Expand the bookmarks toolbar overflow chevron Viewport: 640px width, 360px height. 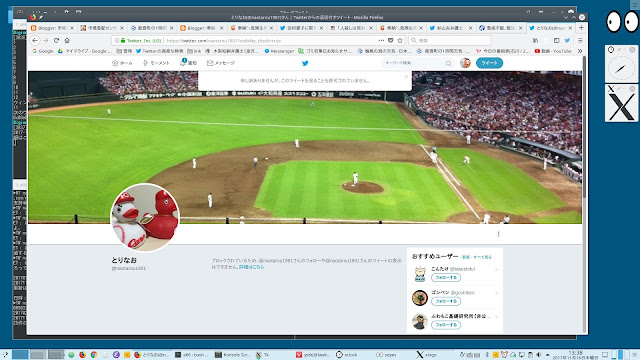click(580, 51)
